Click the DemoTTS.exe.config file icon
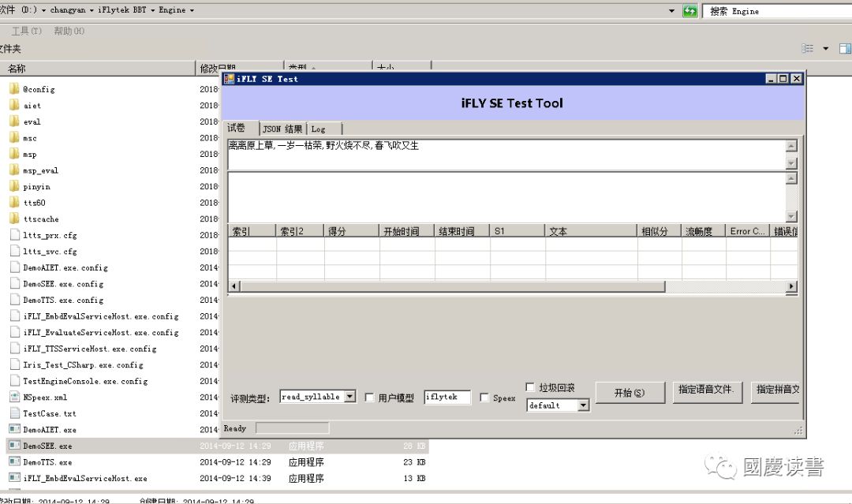852x504 pixels. 15,299
